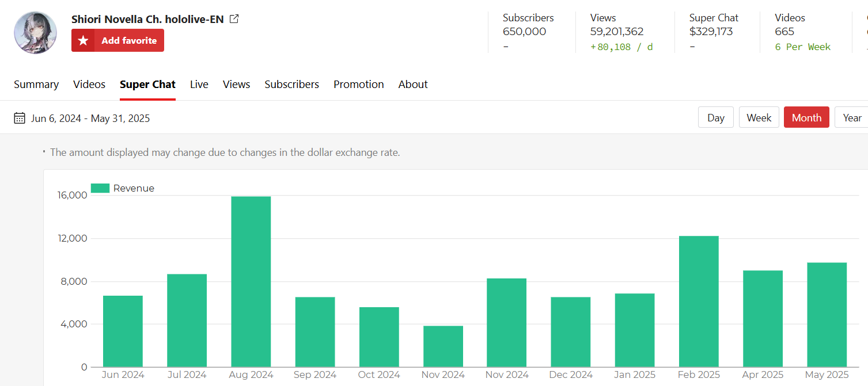This screenshot has width=868, height=386.
Task: Open Shiori Novella channel avatar
Action: (36, 33)
